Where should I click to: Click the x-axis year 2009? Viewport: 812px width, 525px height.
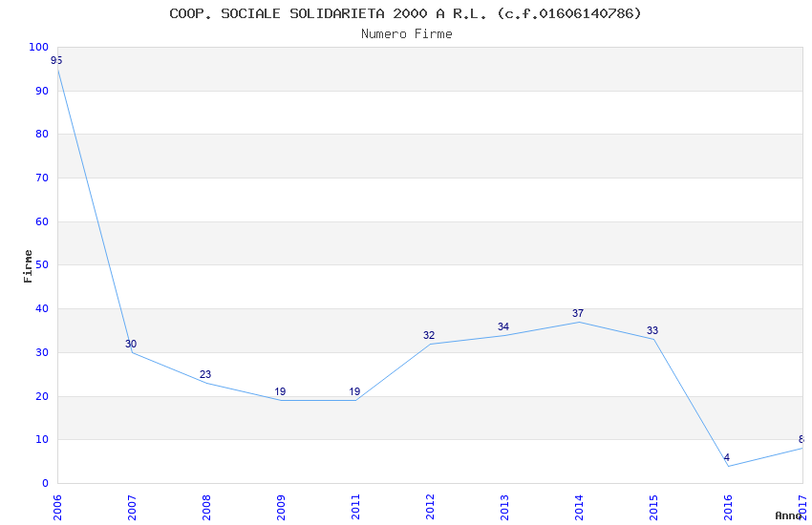(281, 508)
